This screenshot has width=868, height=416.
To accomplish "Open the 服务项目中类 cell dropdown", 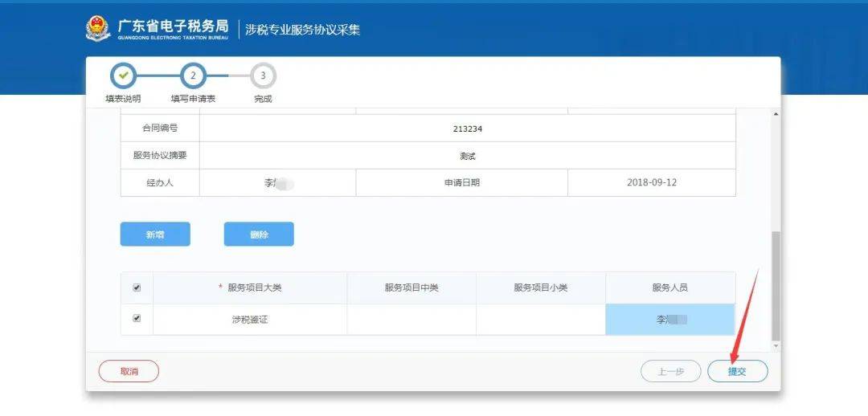I will [411, 319].
